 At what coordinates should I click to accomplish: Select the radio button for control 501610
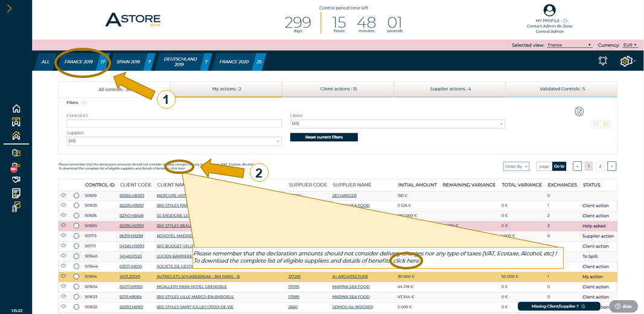pos(77,226)
